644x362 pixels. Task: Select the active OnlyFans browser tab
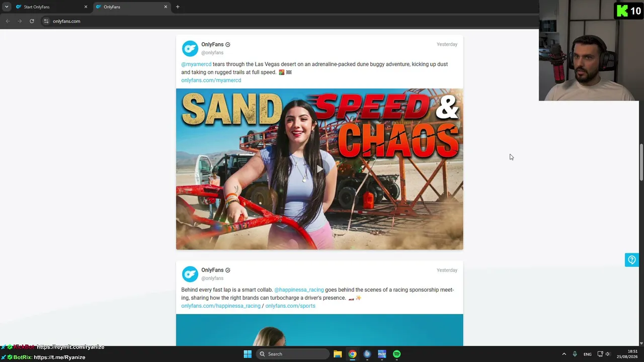tap(132, 7)
